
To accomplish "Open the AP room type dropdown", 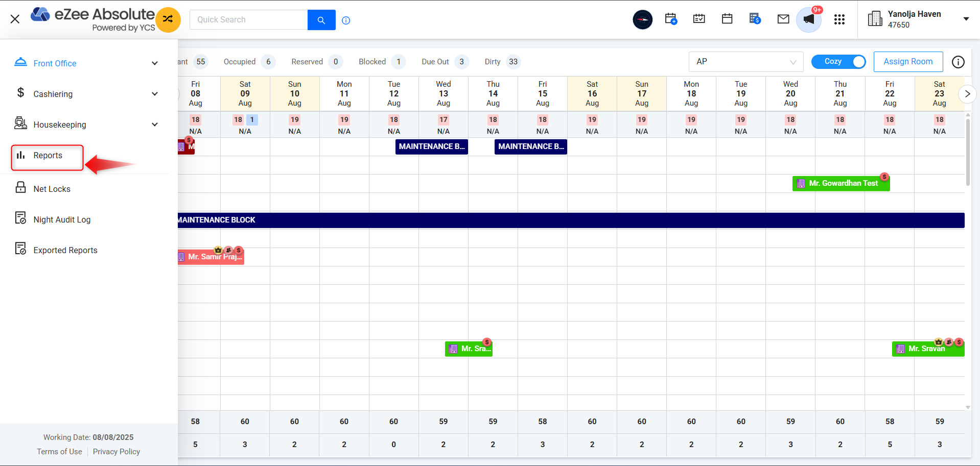I will tap(745, 62).
